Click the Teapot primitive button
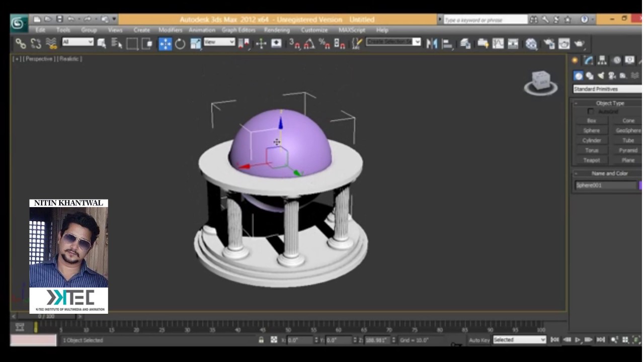The height and width of the screenshot is (362, 644). pos(591,160)
